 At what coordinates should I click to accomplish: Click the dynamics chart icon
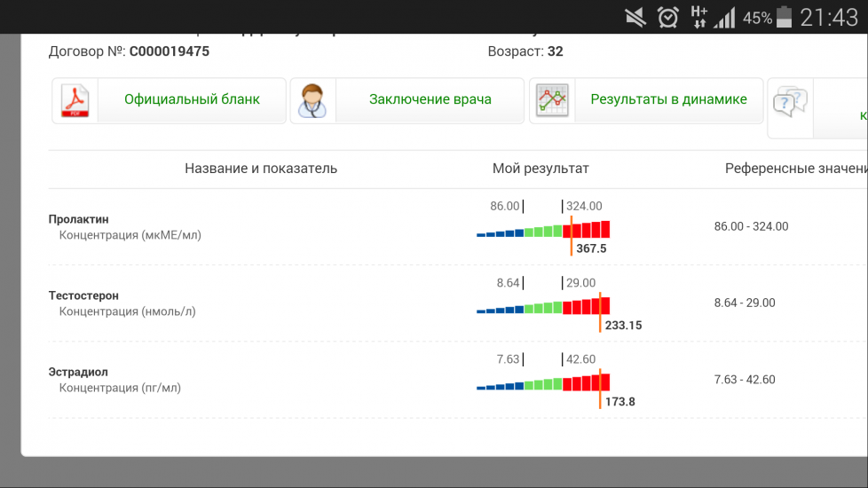coord(550,100)
